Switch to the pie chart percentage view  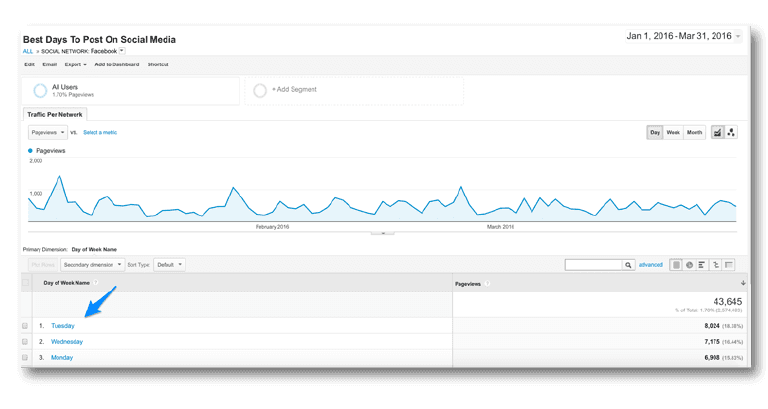pyautogui.click(x=689, y=265)
